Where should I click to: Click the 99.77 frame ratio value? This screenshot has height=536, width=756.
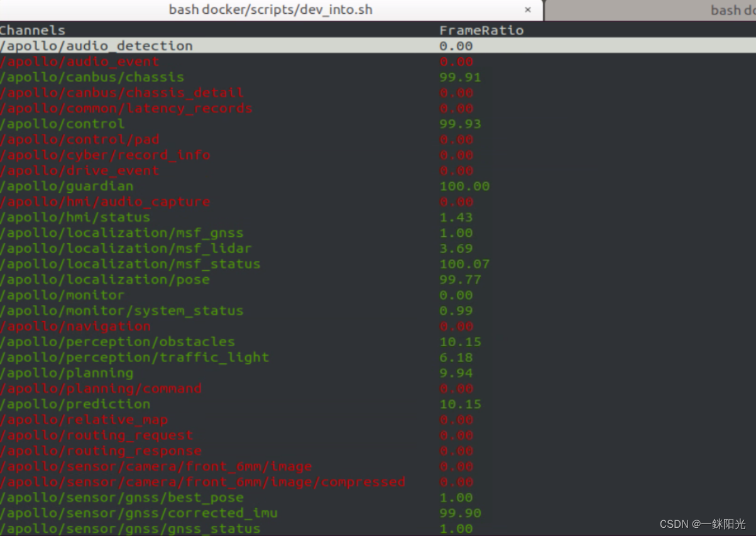[x=460, y=280]
